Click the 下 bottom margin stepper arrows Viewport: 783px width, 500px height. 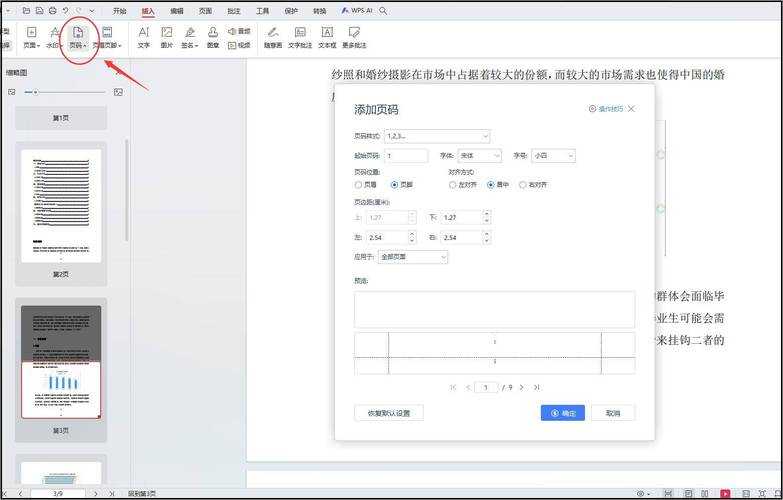(487, 217)
